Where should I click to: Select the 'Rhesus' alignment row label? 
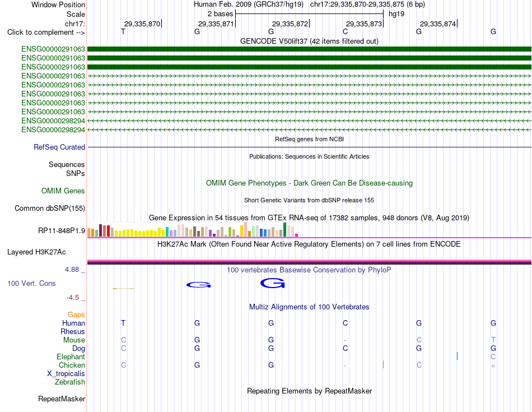click(x=73, y=331)
